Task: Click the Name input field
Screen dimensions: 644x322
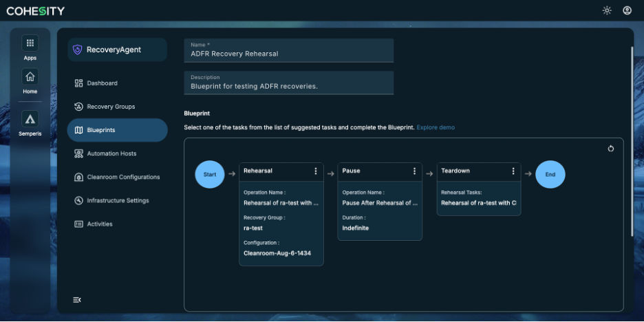Action: 289,50
